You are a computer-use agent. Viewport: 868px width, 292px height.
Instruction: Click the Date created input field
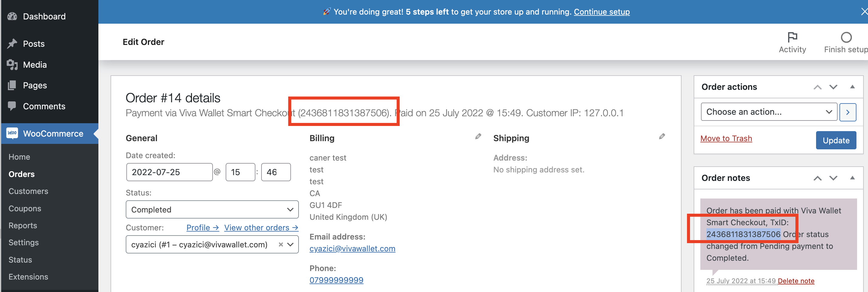pyautogui.click(x=169, y=172)
